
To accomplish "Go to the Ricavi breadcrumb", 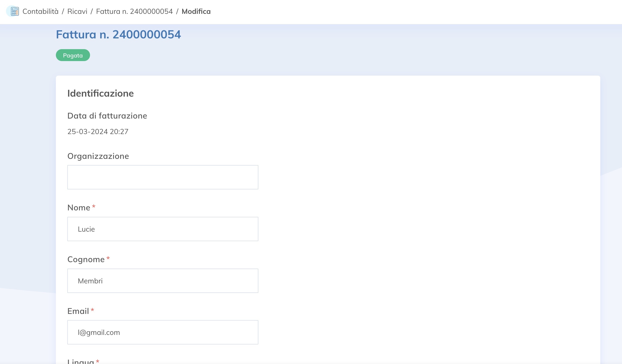I will [77, 11].
